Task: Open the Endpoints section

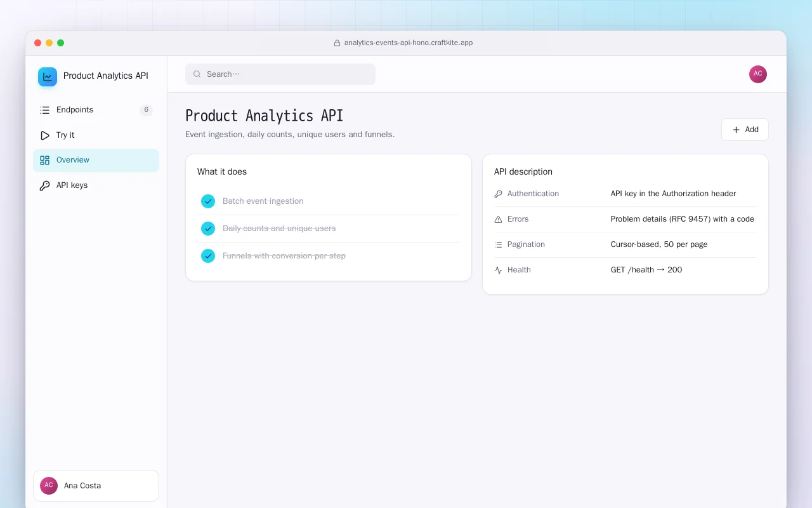Action: tap(96, 110)
